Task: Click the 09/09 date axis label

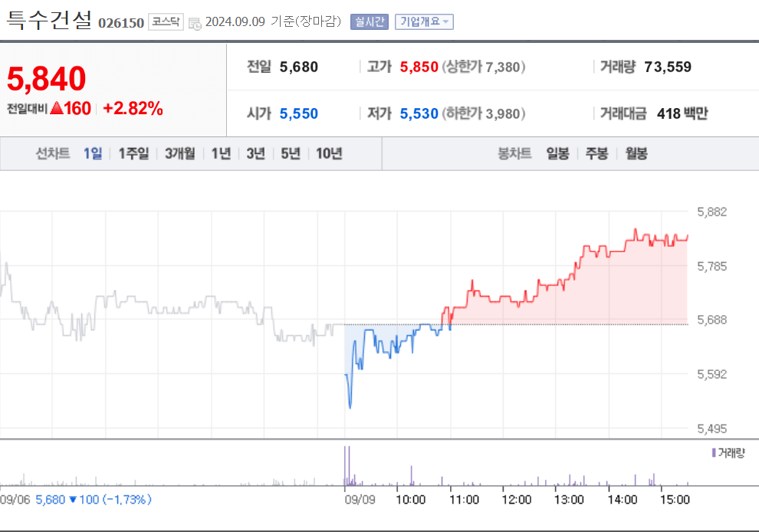Action: [x=360, y=500]
